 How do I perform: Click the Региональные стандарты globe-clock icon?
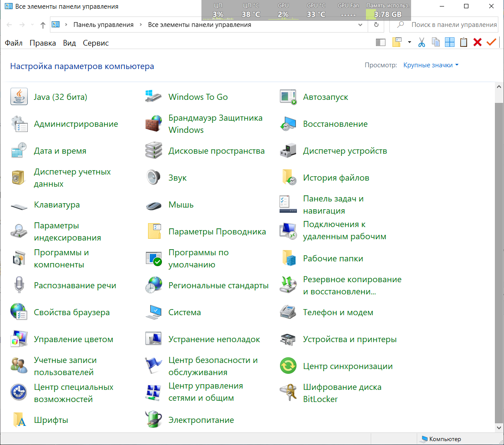point(154,285)
